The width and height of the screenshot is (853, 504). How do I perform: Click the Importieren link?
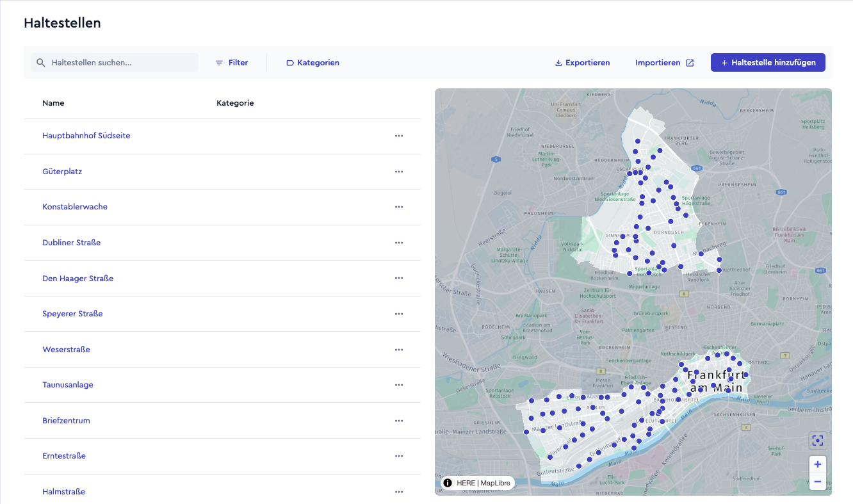point(664,63)
